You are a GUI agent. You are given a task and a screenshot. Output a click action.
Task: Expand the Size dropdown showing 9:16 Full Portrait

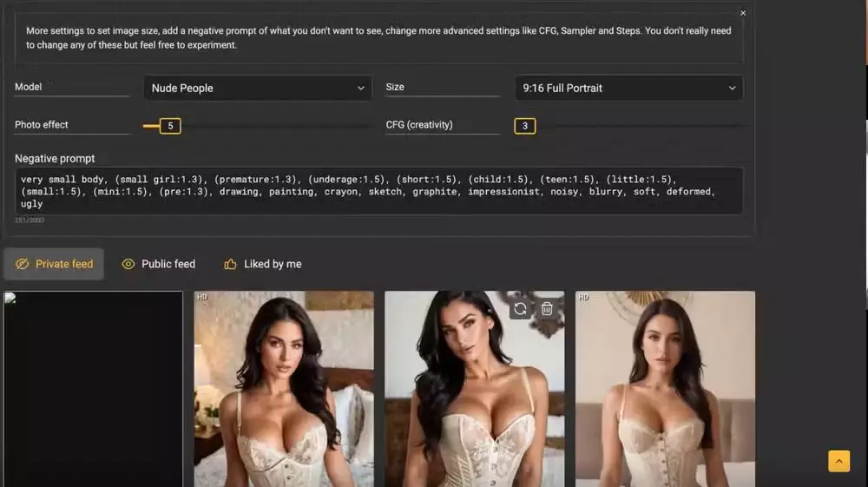click(x=628, y=88)
